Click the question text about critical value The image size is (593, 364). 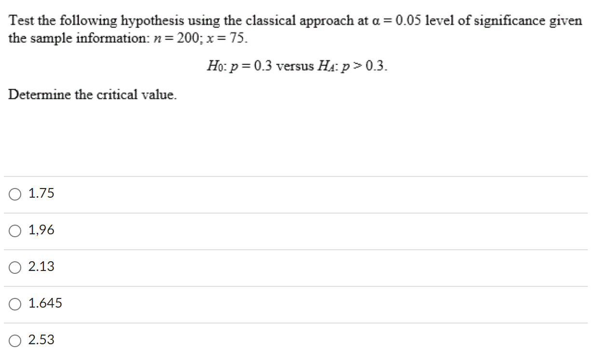point(92,95)
